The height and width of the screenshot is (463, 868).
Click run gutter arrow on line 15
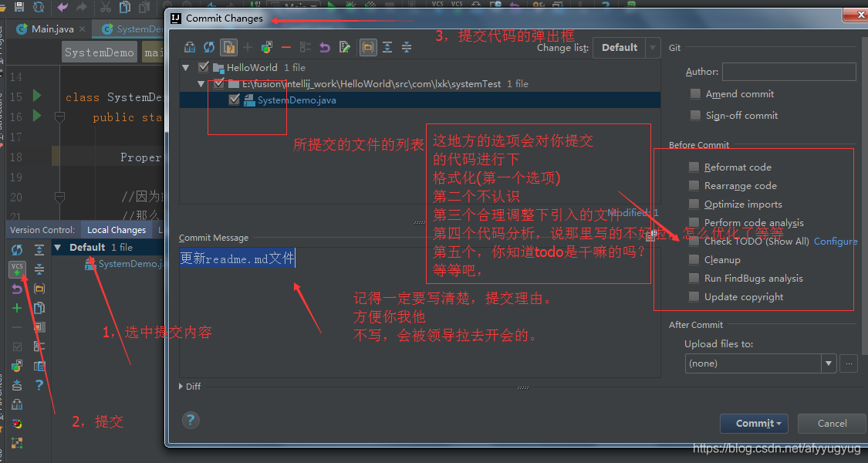tap(37, 95)
